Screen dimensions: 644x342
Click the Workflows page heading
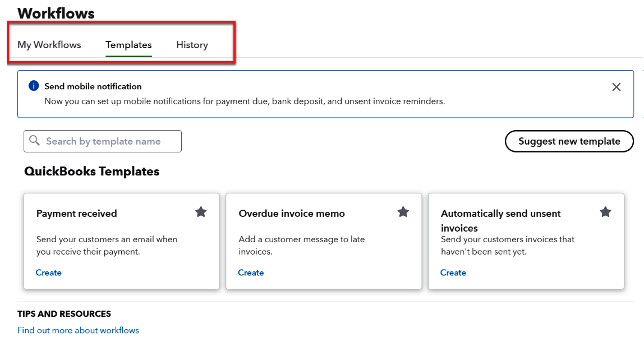tap(56, 13)
